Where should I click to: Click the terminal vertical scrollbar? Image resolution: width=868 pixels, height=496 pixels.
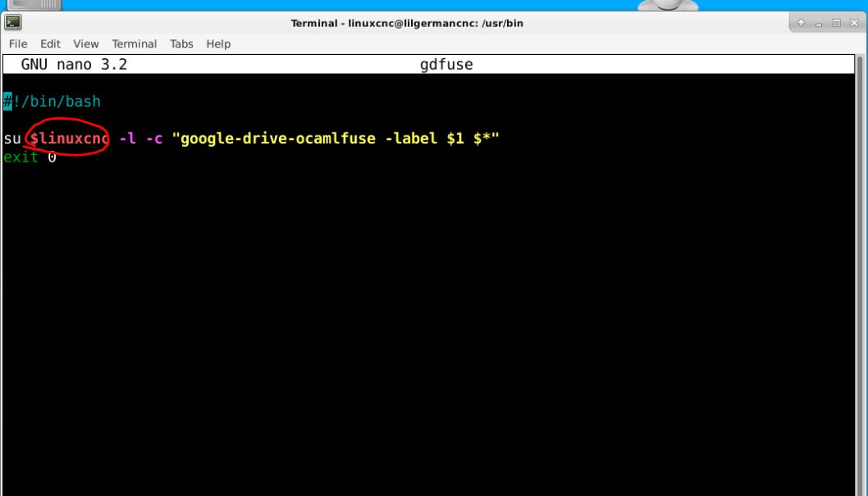[860, 275]
